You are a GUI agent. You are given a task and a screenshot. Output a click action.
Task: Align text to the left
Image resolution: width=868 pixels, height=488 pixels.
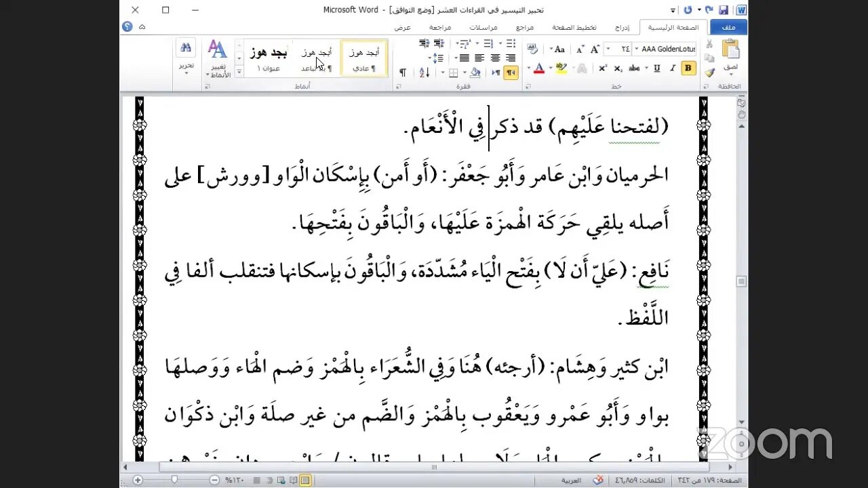(479, 58)
